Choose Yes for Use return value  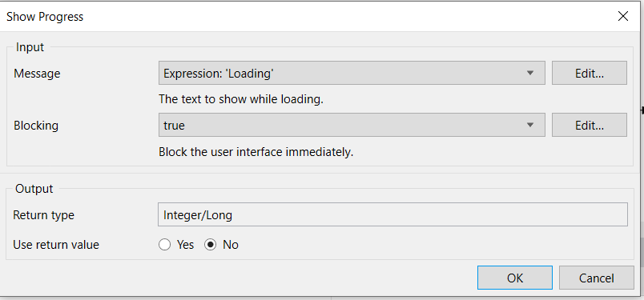[x=165, y=245]
